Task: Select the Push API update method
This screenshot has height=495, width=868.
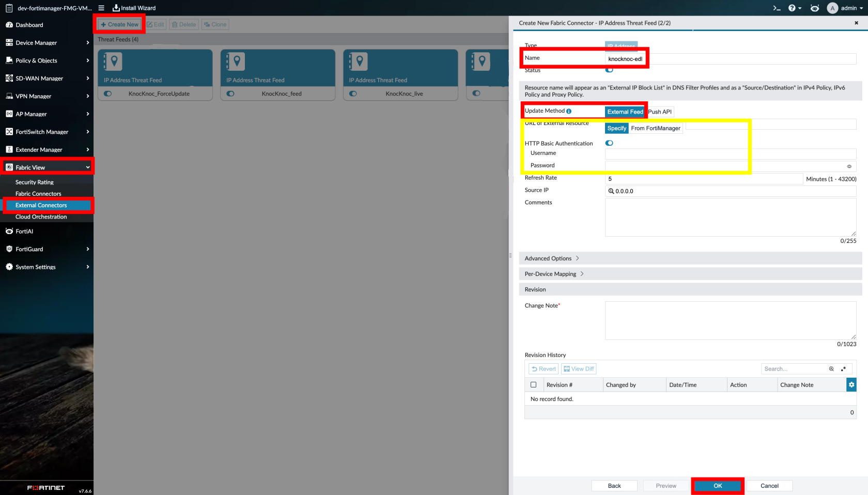Action: 660,112
